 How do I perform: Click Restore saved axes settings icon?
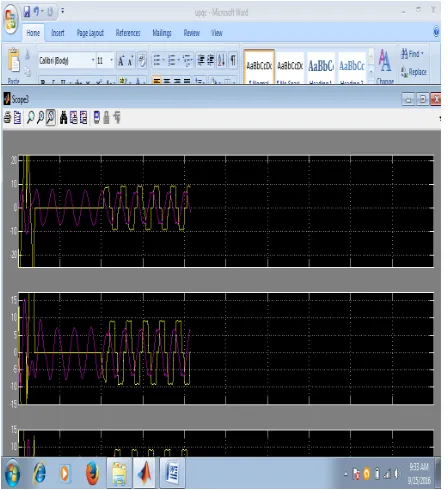tap(83, 118)
